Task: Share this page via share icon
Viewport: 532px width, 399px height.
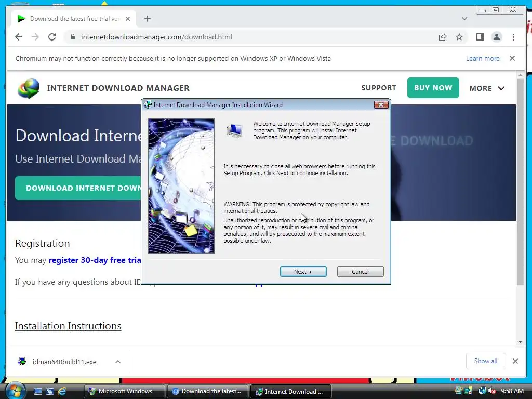Action: 443,37
